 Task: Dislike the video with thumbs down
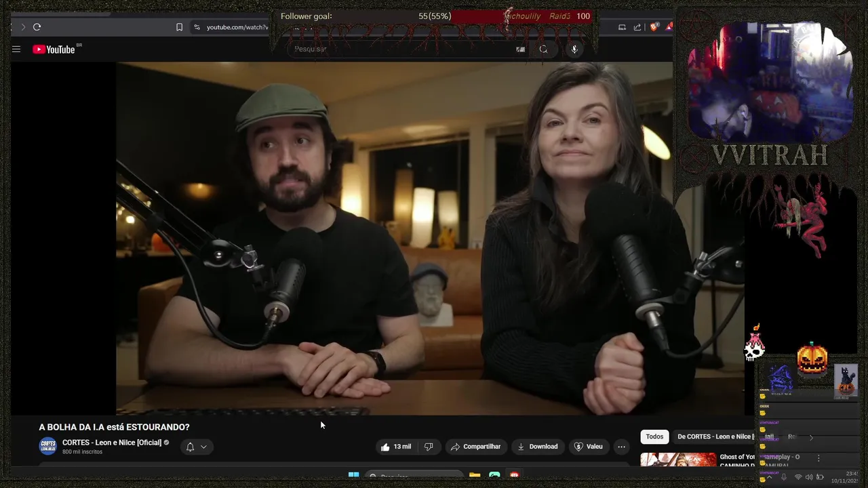(x=429, y=447)
